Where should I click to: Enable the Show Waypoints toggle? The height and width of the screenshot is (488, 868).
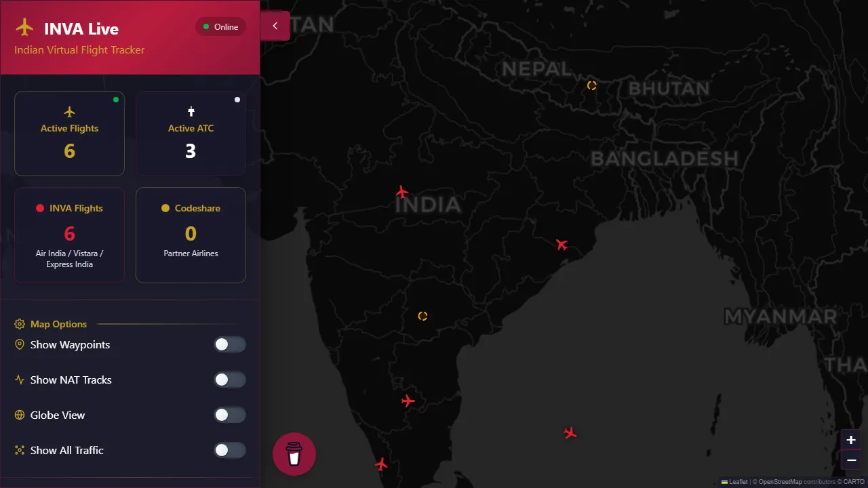230,344
